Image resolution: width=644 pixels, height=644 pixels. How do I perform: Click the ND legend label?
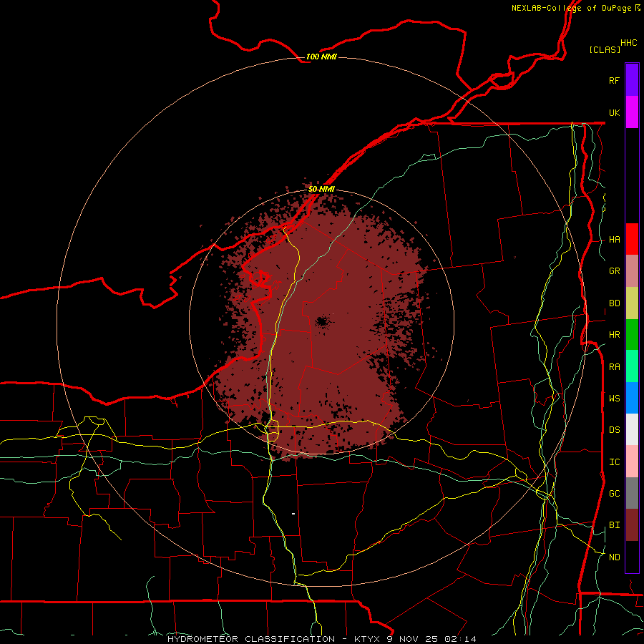point(614,557)
